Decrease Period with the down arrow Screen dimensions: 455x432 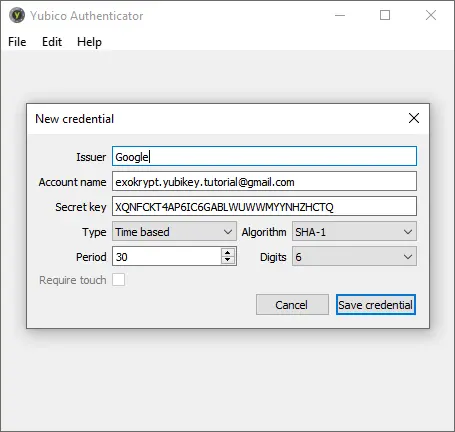(x=228, y=260)
